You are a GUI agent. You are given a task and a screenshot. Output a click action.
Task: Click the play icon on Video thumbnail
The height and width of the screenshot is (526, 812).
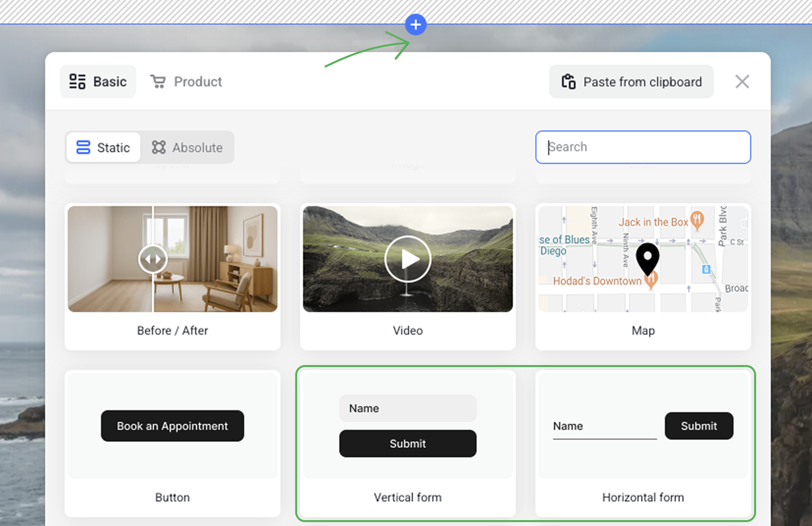(x=407, y=259)
